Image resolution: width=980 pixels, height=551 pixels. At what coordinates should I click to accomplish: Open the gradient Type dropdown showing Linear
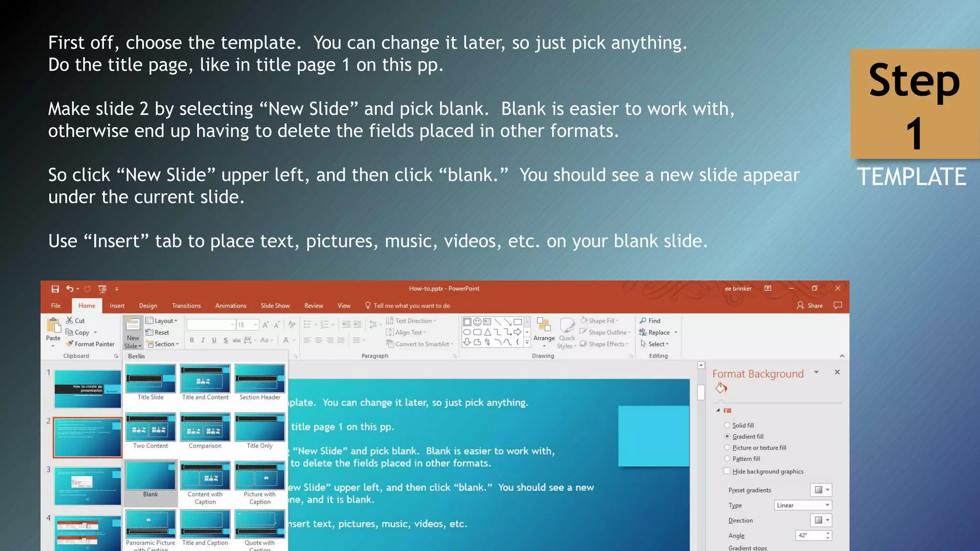pyautogui.click(x=803, y=505)
